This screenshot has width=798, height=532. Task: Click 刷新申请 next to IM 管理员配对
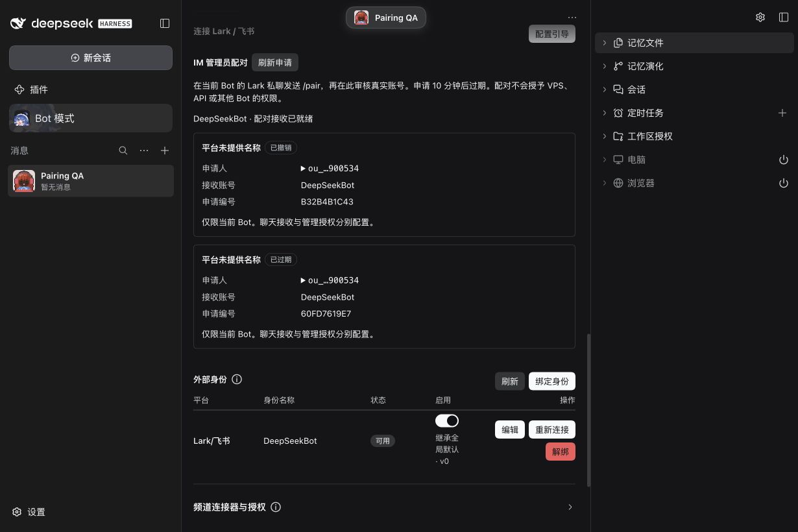275,63
